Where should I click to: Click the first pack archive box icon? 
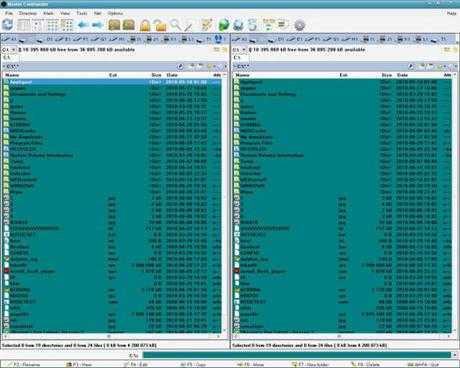(x=114, y=25)
